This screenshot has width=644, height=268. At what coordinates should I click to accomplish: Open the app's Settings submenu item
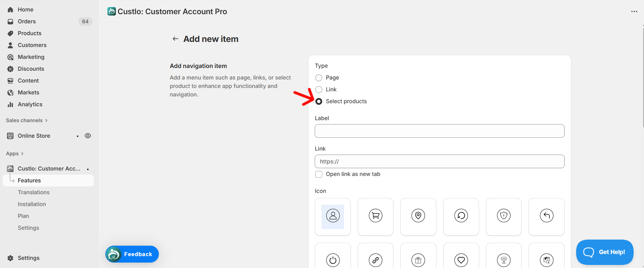29,228
